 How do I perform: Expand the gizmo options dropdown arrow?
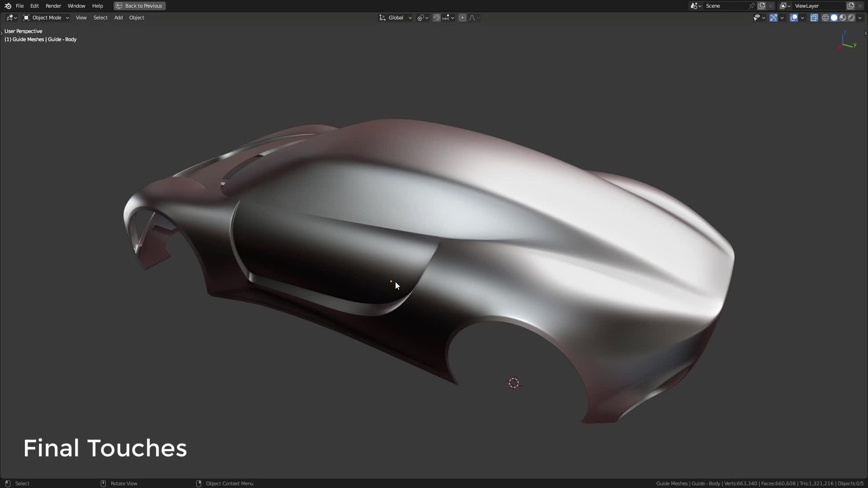click(x=782, y=18)
